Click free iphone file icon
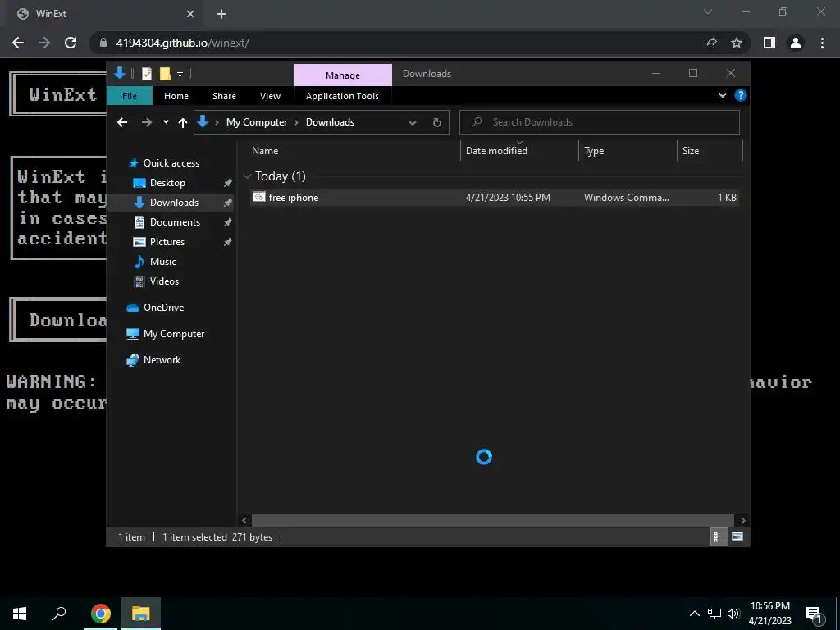This screenshot has height=630, width=840. (258, 197)
